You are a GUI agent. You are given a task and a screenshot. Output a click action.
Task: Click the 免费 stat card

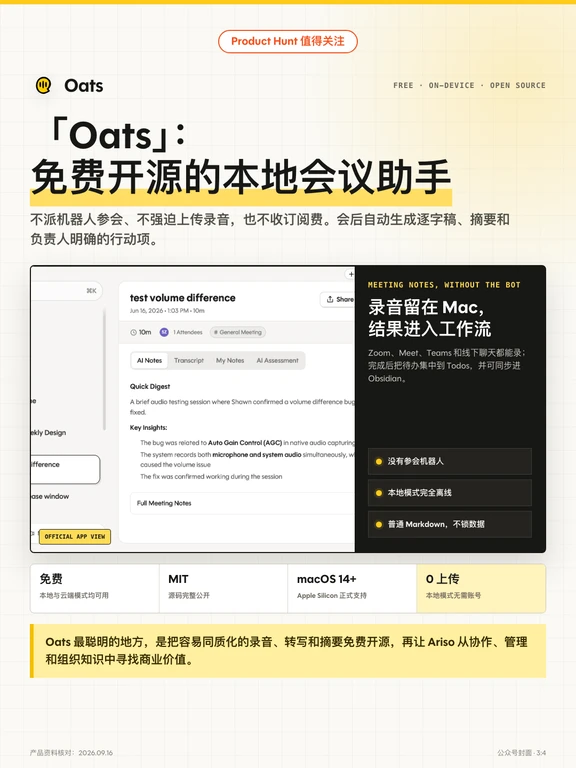tap(95, 588)
